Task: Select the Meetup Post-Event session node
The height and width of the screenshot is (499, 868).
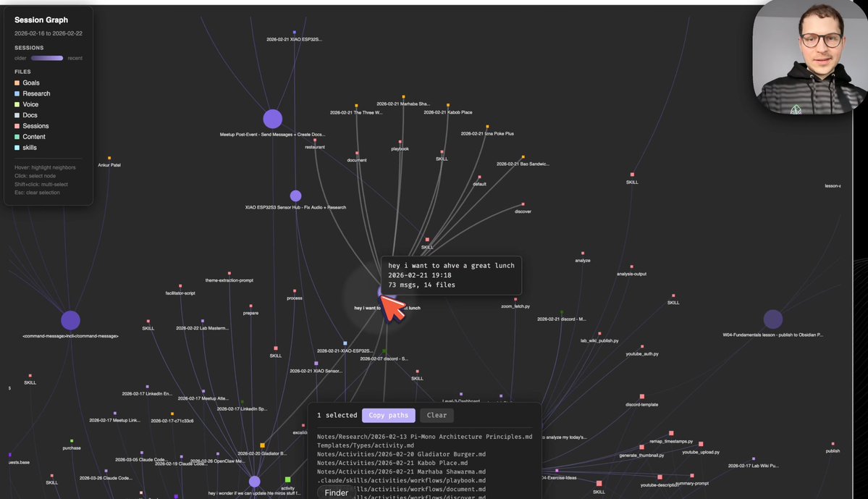Action: pos(272,119)
